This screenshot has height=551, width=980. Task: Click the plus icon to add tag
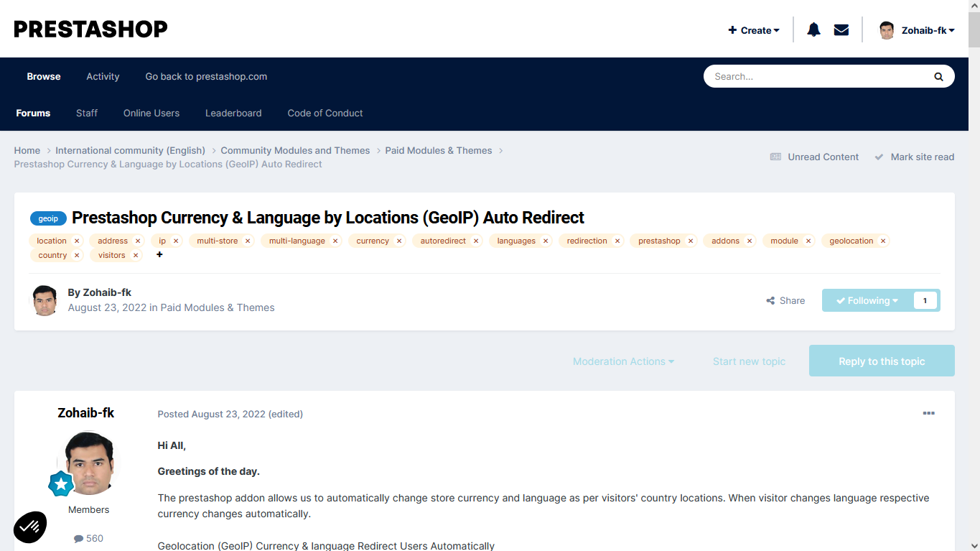tap(159, 255)
